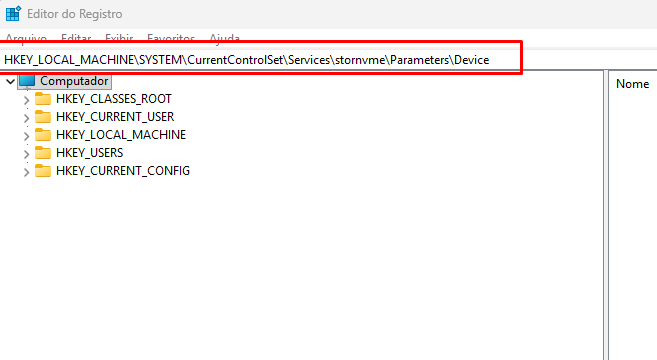
Task: Select the Computador computer icon
Action: (x=27, y=80)
